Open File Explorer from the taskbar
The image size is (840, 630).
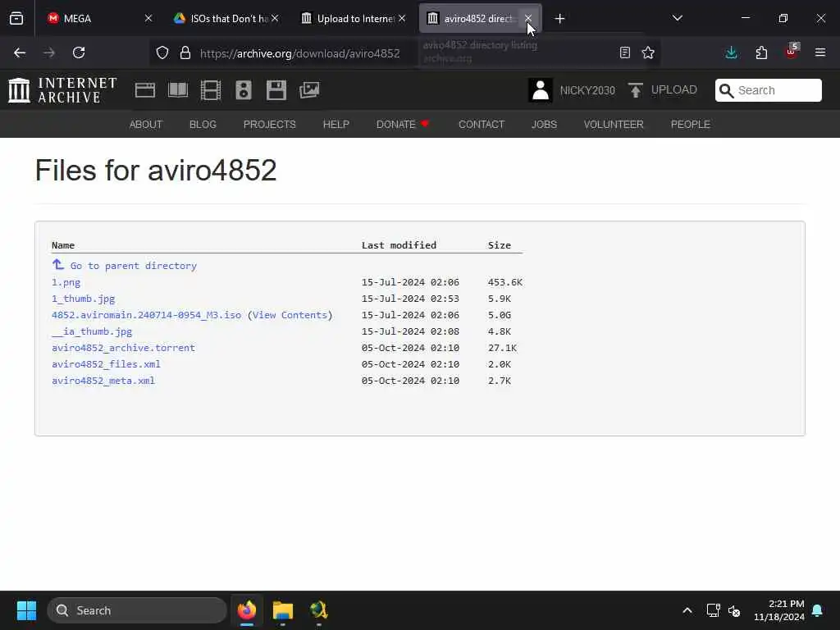[x=282, y=610]
